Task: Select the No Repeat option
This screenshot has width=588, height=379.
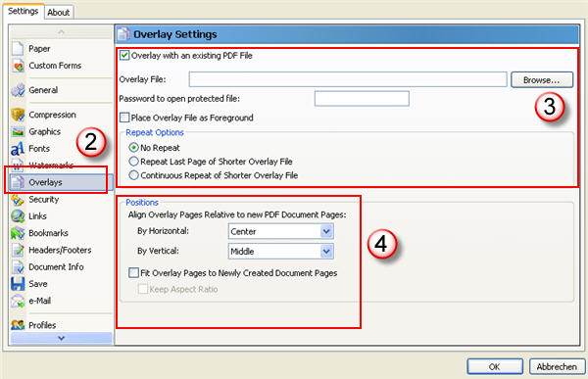Action: (133, 148)
